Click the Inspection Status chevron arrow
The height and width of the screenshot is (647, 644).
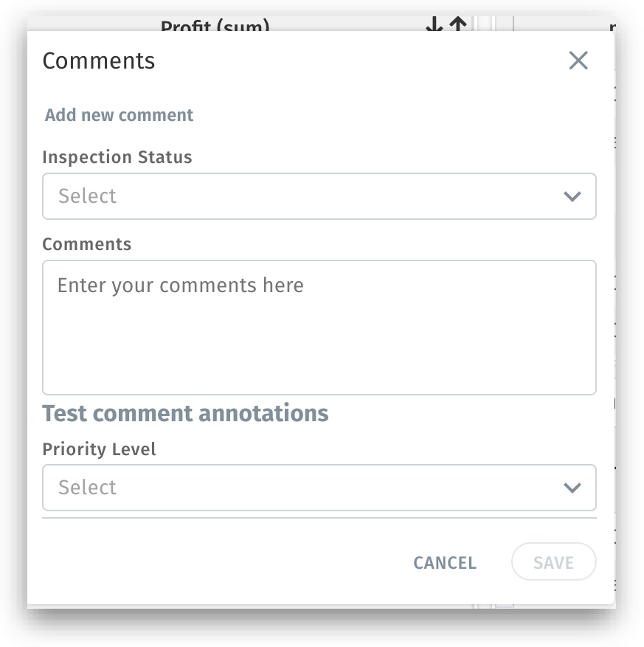572,196
